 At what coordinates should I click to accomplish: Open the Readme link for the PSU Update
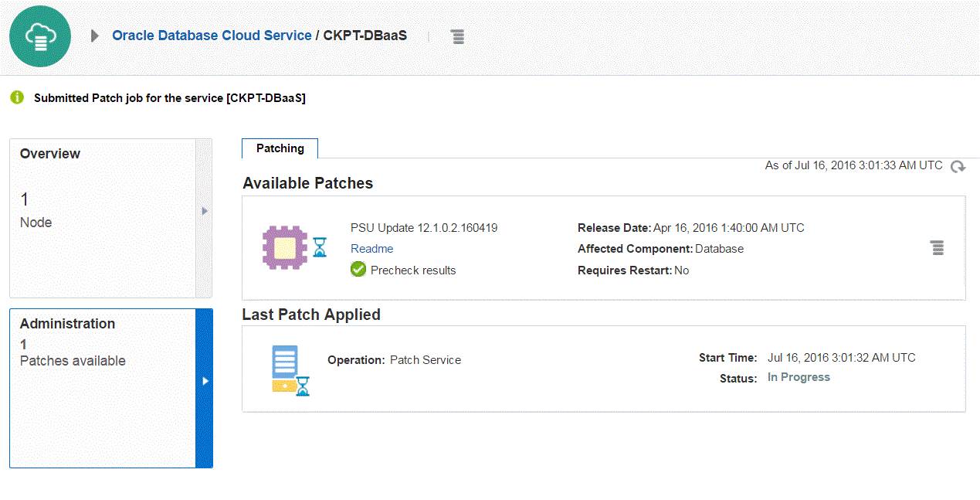[x=372, y=249]
